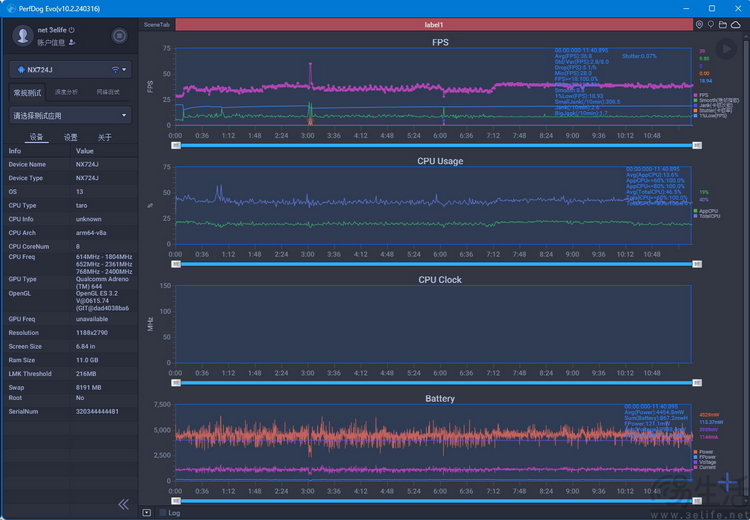Click the SceneTab label
The width and height of the screenshot is (750, 520).
pos(156,24)
